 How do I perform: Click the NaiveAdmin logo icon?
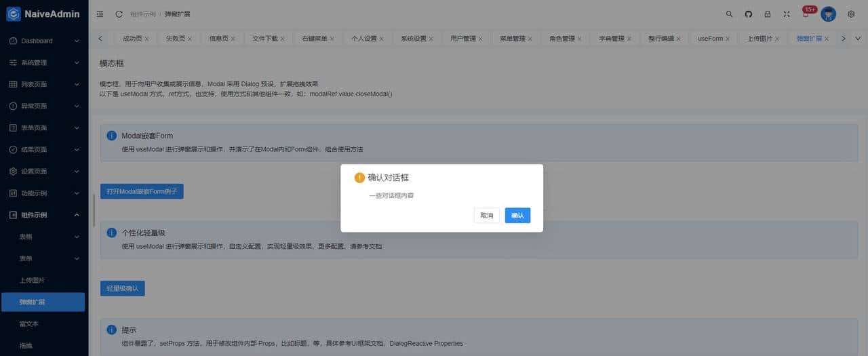click(14, 14)
